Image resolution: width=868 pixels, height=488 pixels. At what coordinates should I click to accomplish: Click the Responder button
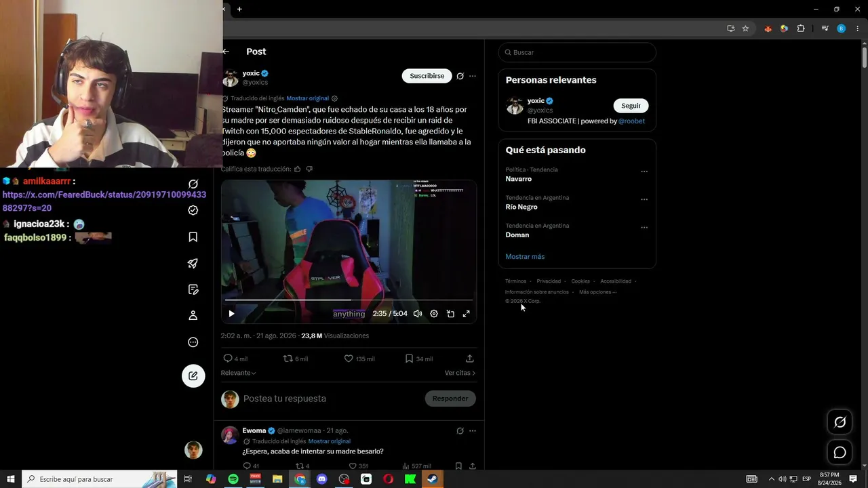[450, 399]
